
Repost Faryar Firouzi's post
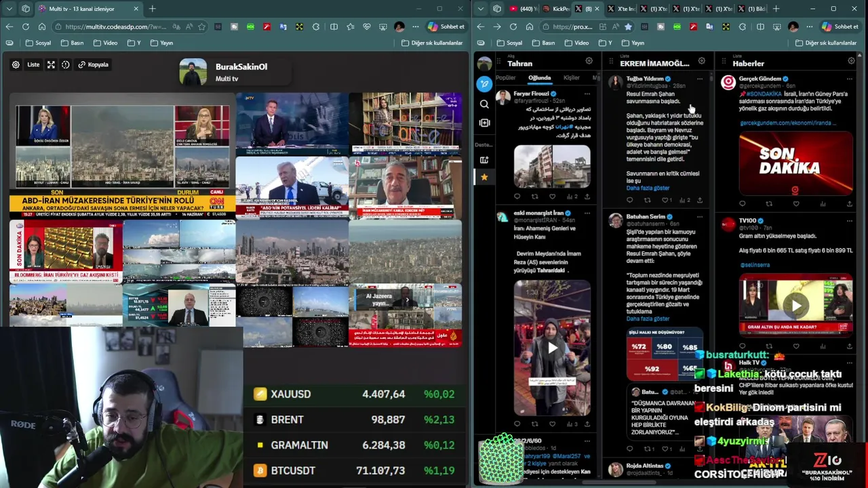534,197
